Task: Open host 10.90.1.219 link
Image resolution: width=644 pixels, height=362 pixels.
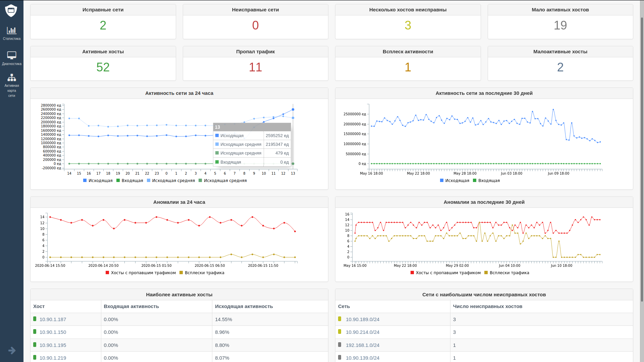Action: coord(53,358)
